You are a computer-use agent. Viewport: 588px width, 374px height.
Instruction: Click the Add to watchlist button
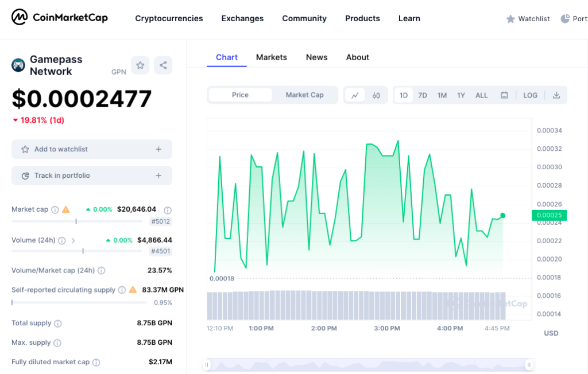(91, 149)
